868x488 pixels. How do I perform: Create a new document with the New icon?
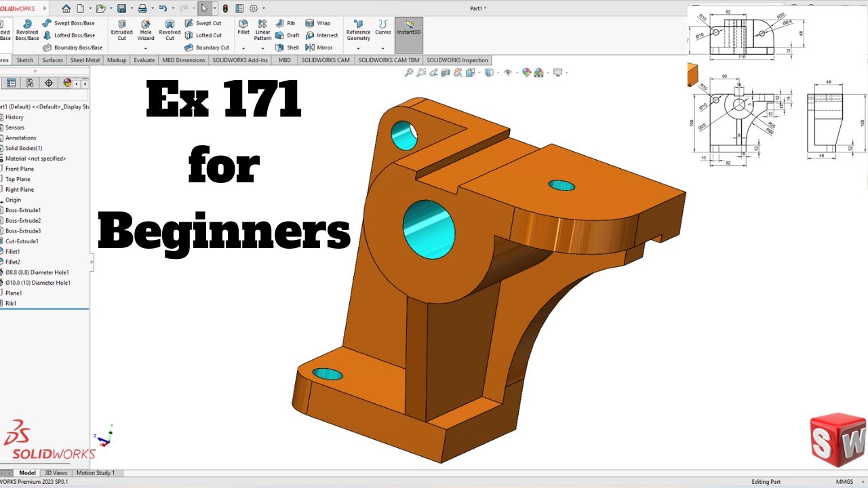(81, 9)
